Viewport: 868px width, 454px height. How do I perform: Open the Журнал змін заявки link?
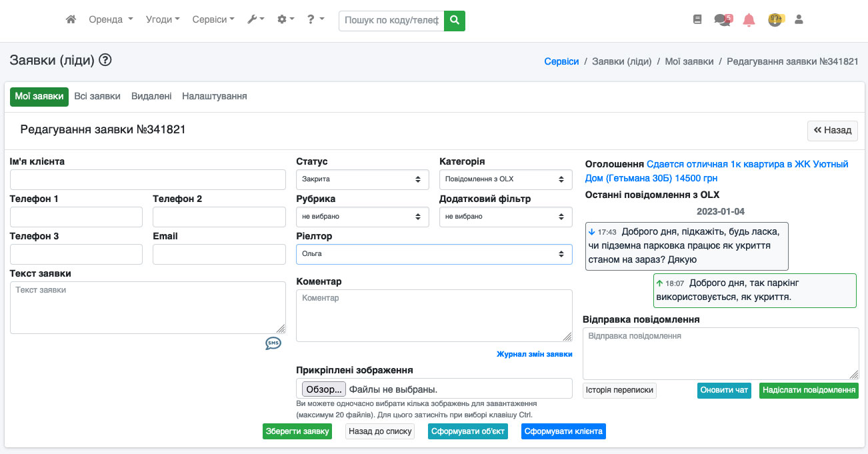click(534, 354)
